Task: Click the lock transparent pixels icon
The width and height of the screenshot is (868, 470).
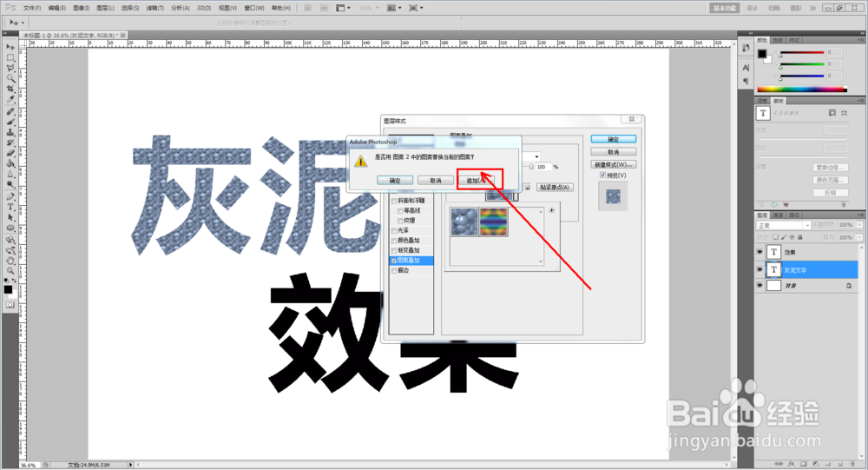Action: [775, 237]
